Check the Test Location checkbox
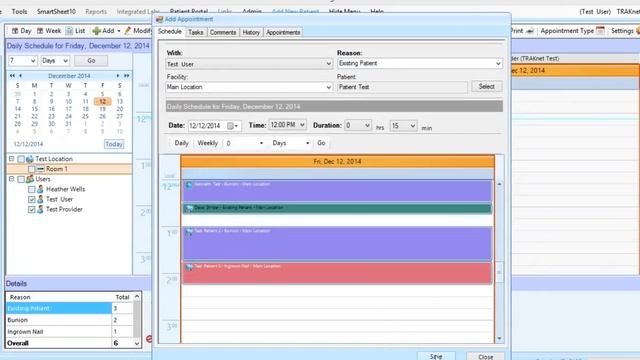This screenshot has height=360, width=640. [21, 159]
